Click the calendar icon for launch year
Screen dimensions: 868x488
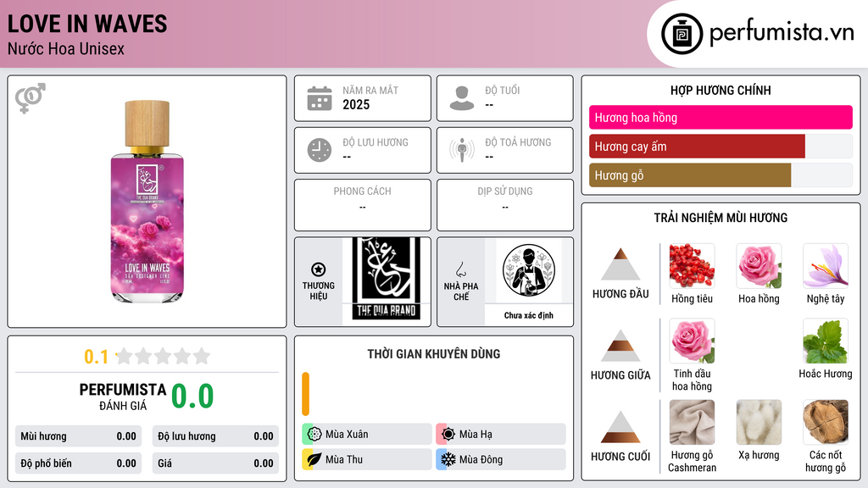[320, 98]
